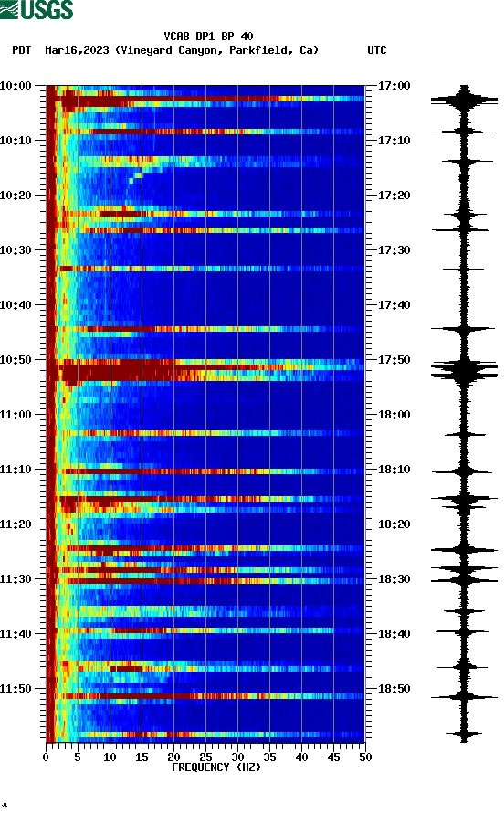The width and height of the screenshot is (504, 815).
Task: Click the 'PDT' timezone label
Action: pos(21,50)
